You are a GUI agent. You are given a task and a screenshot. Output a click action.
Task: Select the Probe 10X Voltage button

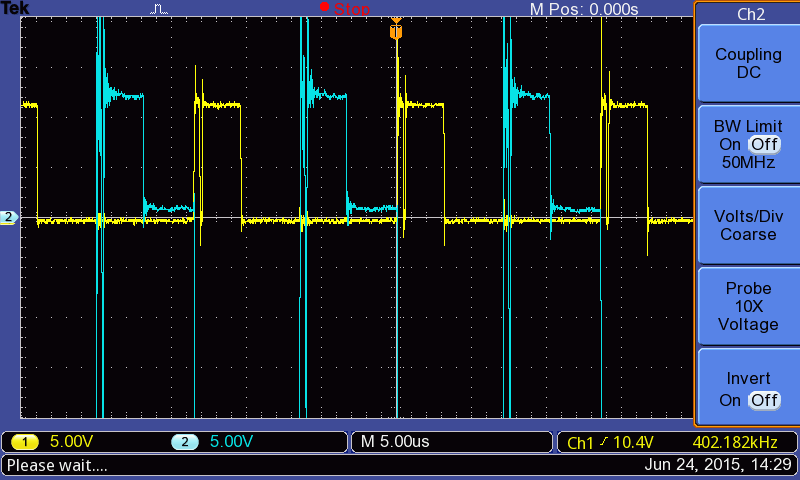click(748, 307)
